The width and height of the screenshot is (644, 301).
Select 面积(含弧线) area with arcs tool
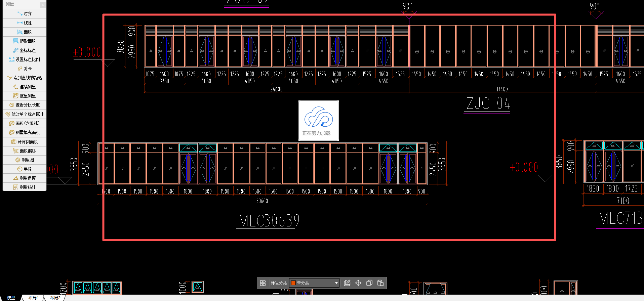click(x=25, y=123)
